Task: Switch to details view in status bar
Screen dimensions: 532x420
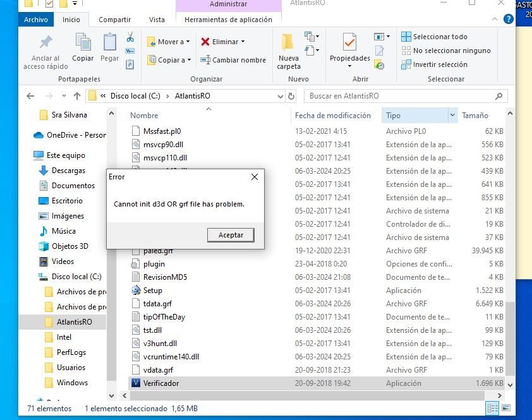Action: click(x=493, y=408)
